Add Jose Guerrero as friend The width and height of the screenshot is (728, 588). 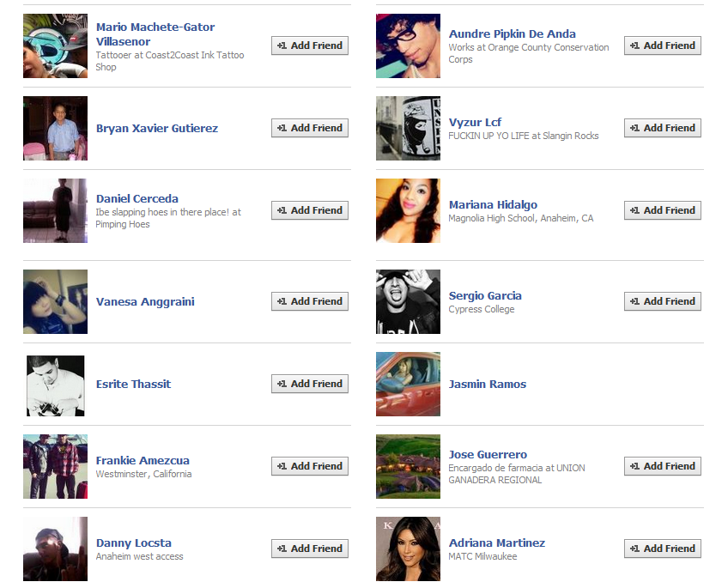[x=663, y=466]
